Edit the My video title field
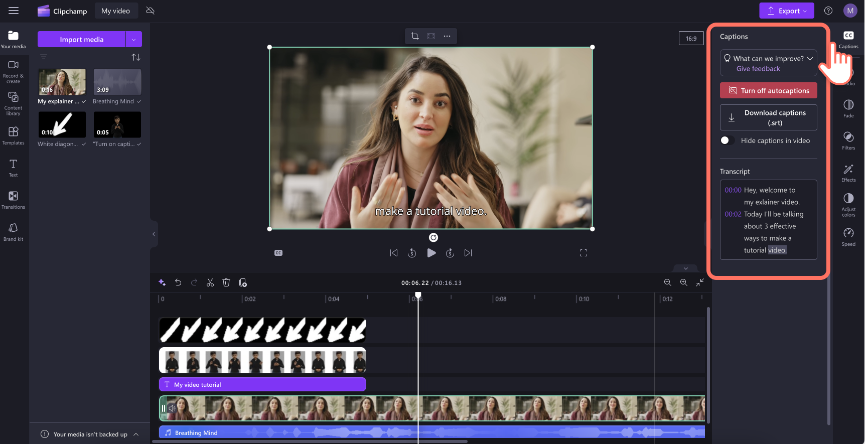 [116, 11]
